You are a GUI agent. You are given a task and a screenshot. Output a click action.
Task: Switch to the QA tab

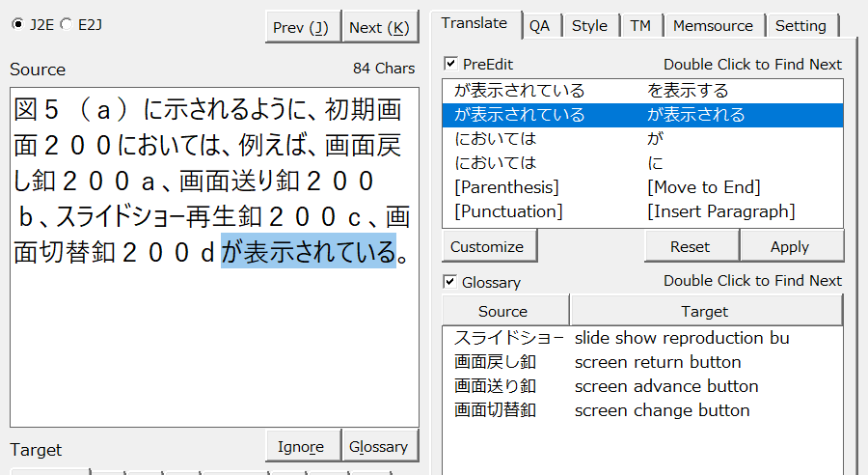539,26
